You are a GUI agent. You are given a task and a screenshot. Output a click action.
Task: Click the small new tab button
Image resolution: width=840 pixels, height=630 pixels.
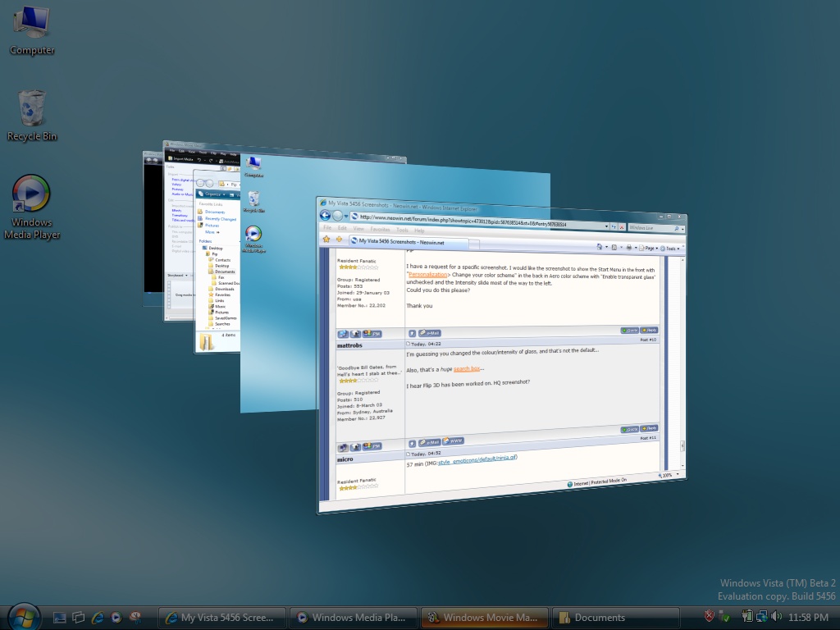click(x=475, y=244)
